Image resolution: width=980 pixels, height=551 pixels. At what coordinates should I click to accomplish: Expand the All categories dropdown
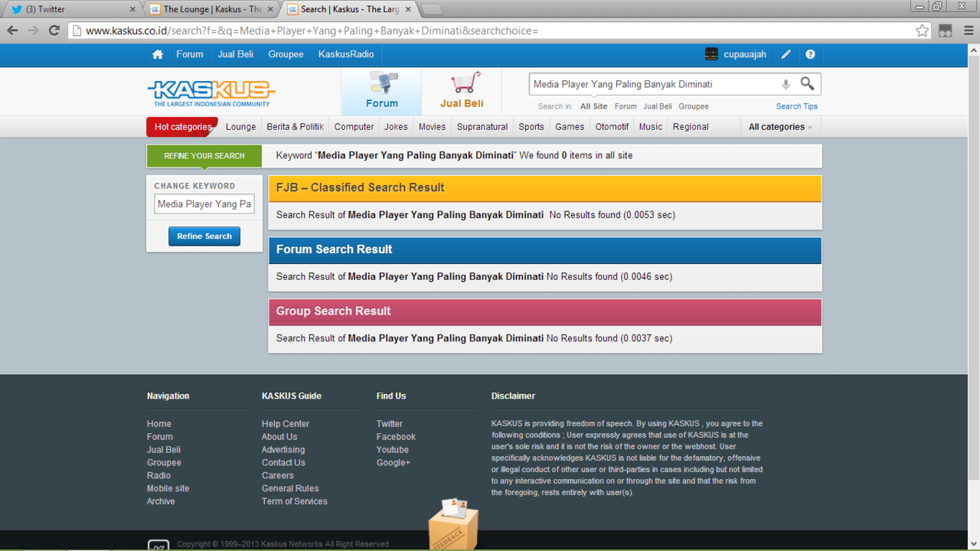[x=780, y=127]
